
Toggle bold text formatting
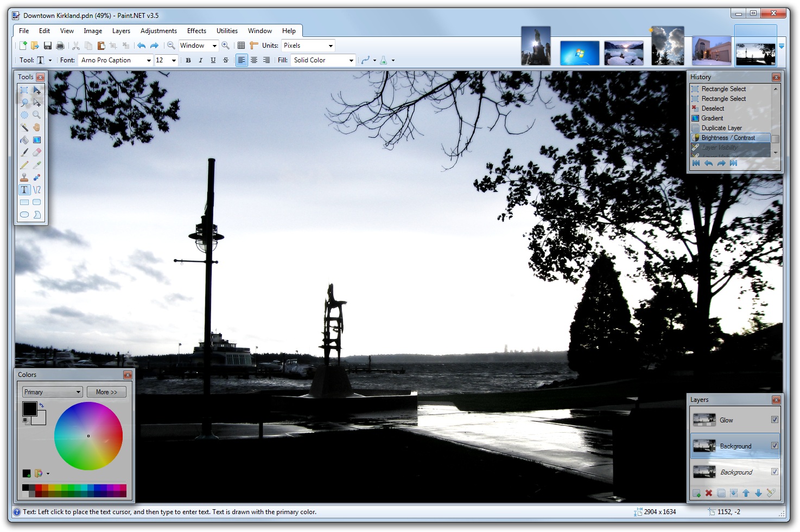pos(188,60)
